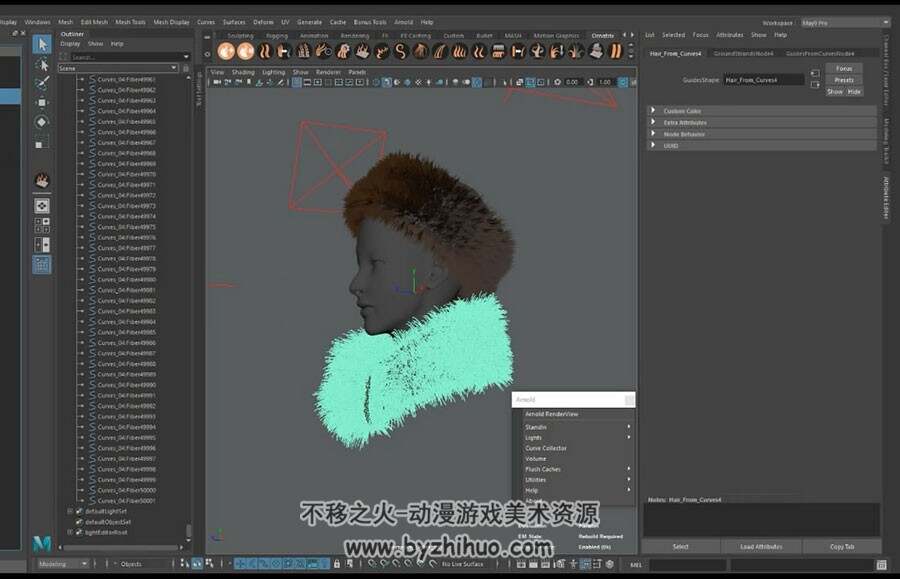Click the Select button at bottom
Viewport: 900px width, 579px height.
(680, 547)
